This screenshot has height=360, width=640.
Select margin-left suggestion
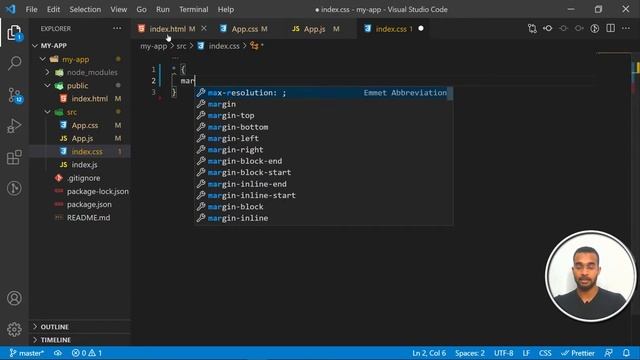[323, 138]
